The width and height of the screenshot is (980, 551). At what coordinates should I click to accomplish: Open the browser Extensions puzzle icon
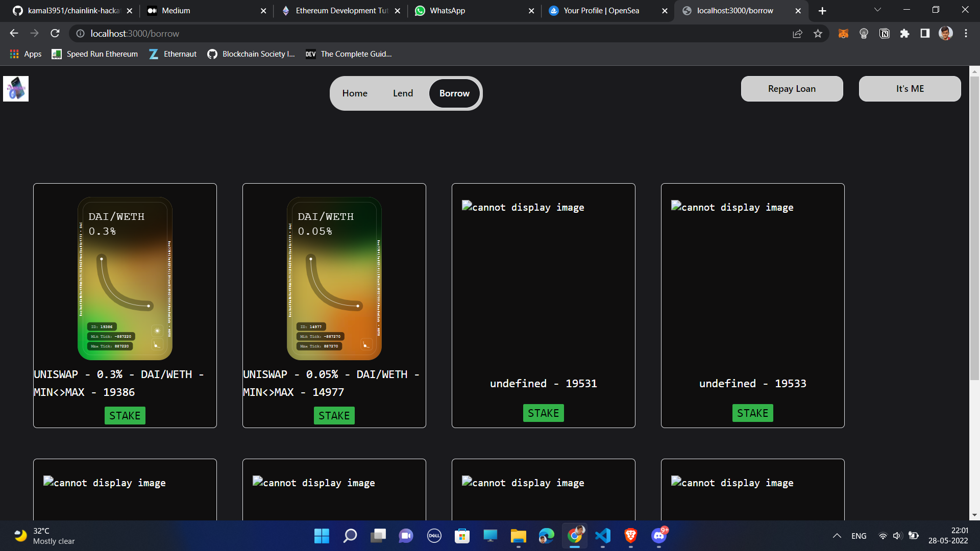pyautogui.click(x=904, y=34)
